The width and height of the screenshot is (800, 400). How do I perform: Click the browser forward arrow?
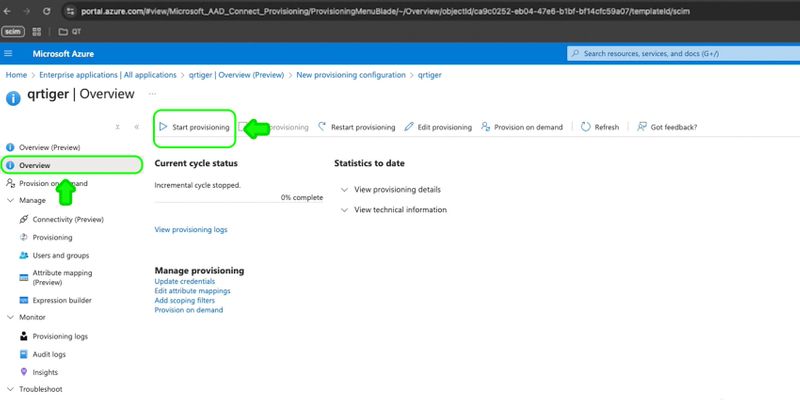point(26,11)
